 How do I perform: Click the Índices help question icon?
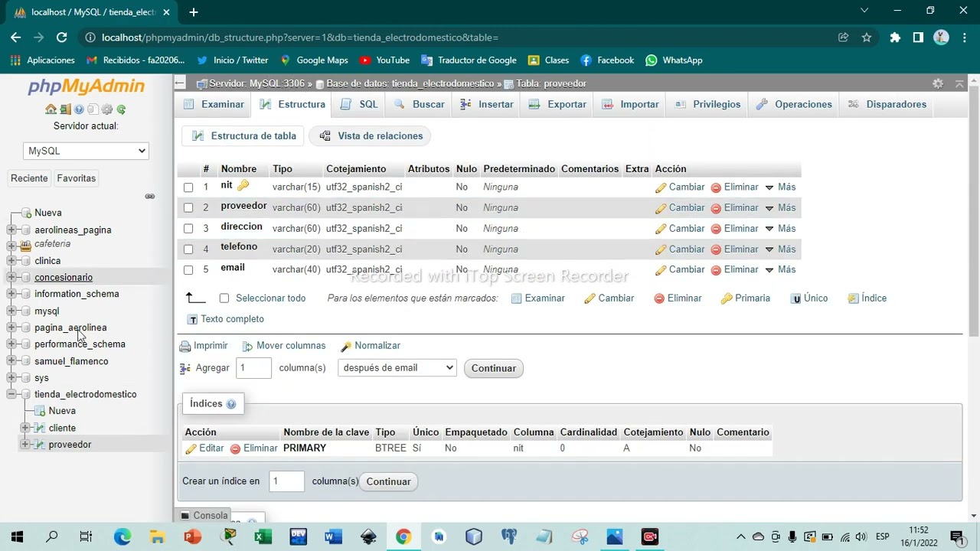point(231,404)
